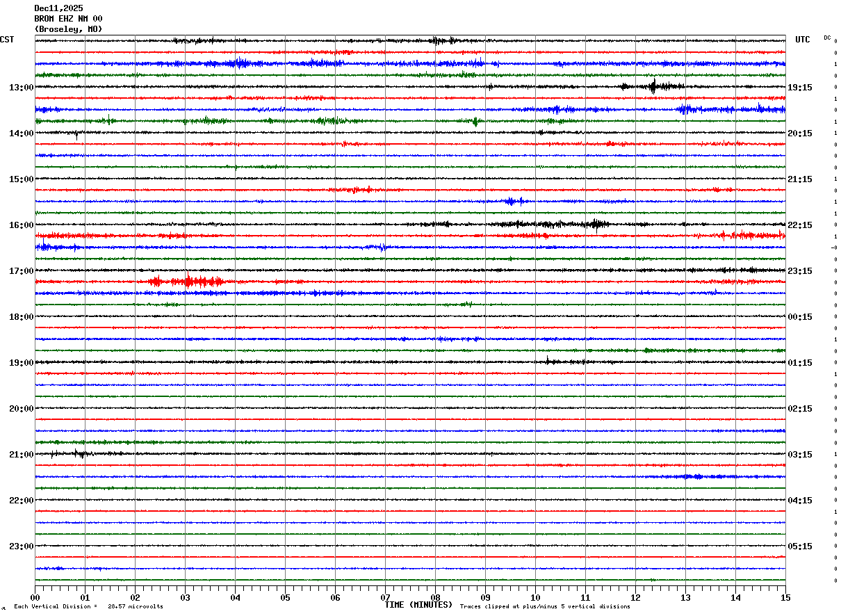Click the 'Each Vertical Division = 28.57 microvolts' note
Screen dimensions: 841x616
click(x=88, y=607)
